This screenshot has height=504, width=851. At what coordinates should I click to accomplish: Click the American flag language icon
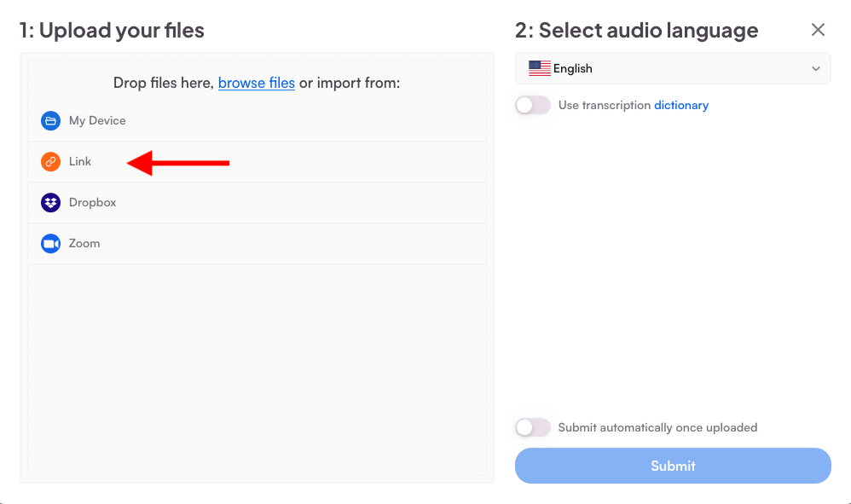(x=540, y=68)
